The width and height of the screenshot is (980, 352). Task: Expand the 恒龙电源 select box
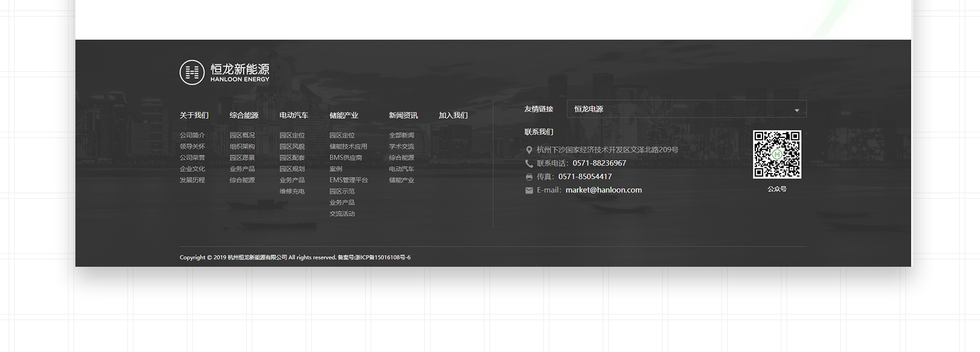coord(685,109)
